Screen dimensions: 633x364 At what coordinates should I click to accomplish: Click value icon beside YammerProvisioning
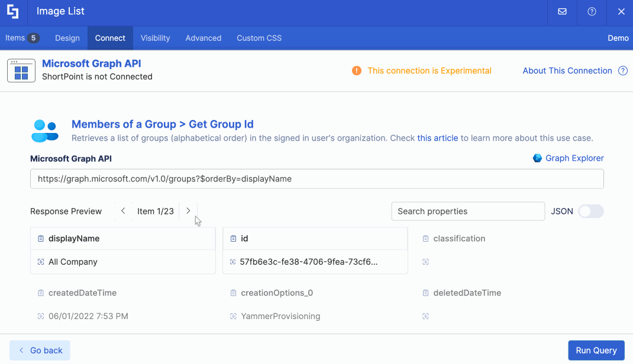(233, 317)
